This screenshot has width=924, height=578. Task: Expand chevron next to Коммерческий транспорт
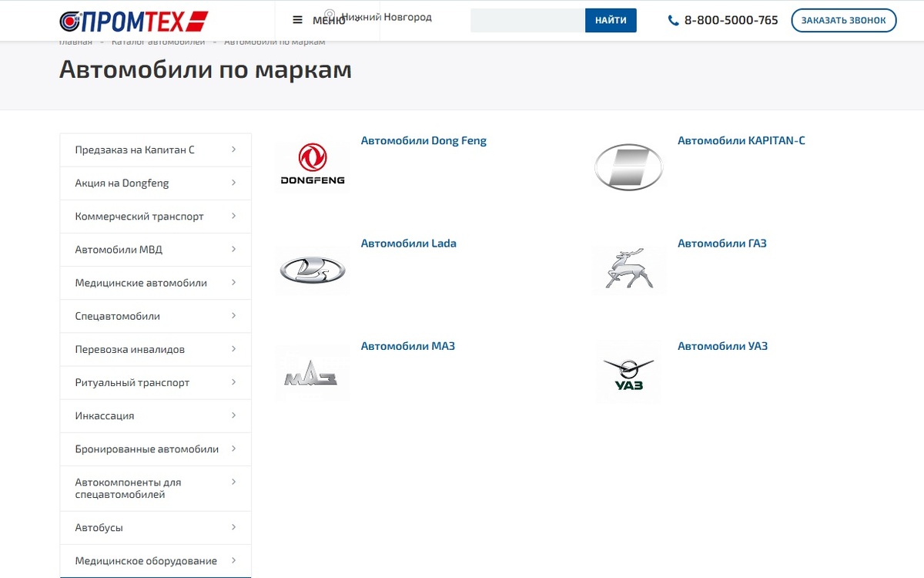[233, 216]
